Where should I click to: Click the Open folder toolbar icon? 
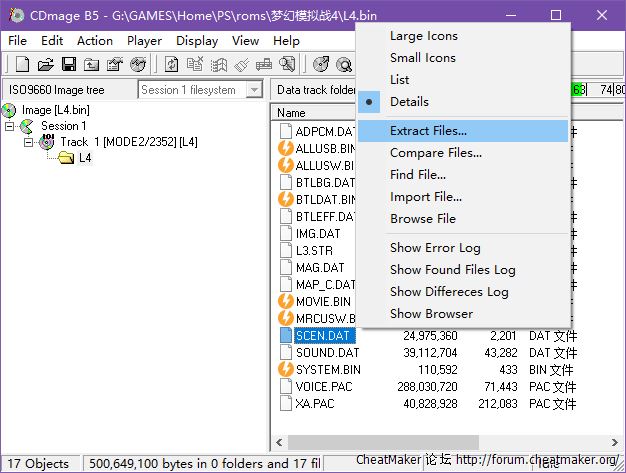point(45,64)
